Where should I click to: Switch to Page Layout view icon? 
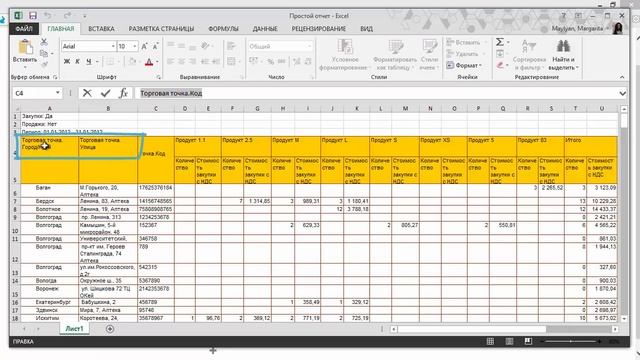[509, 341]
